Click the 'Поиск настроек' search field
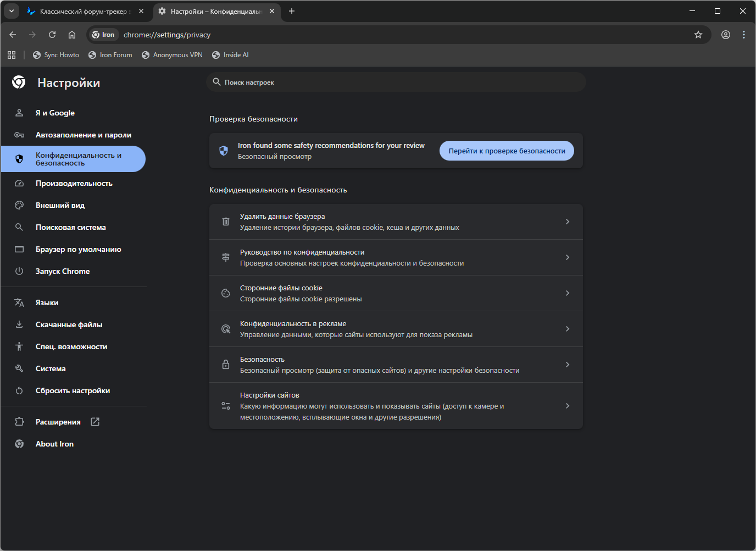This screenshot has width=756, height=551. [396, 82]
